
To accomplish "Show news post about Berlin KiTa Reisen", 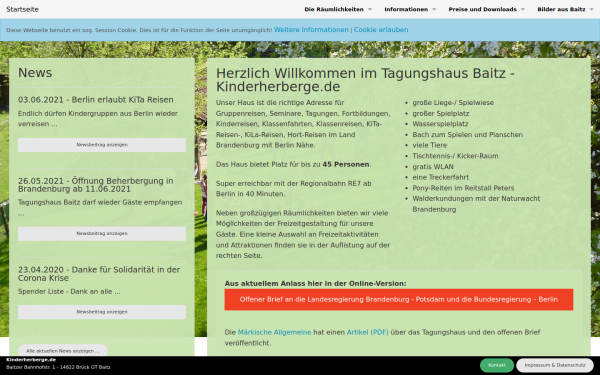I will pyautogui.click(x=102, y=145).
